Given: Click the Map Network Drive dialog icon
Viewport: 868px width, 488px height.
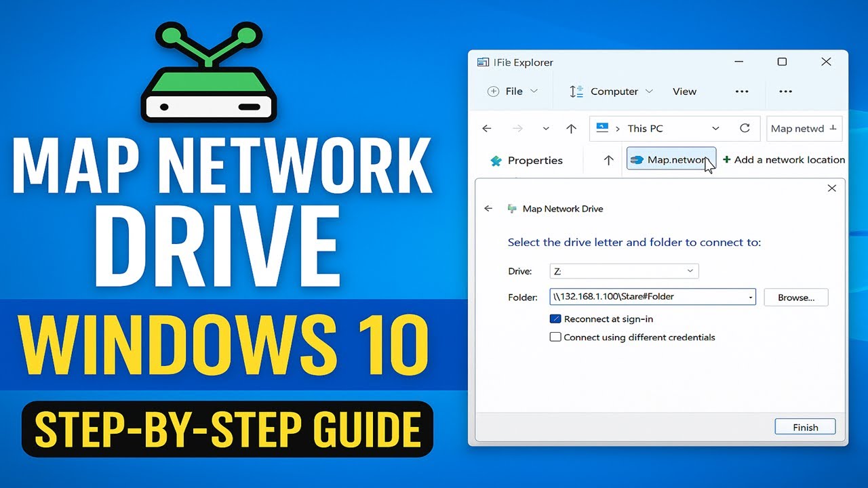Looking at the screenshot, I should [x=512, y=209].
